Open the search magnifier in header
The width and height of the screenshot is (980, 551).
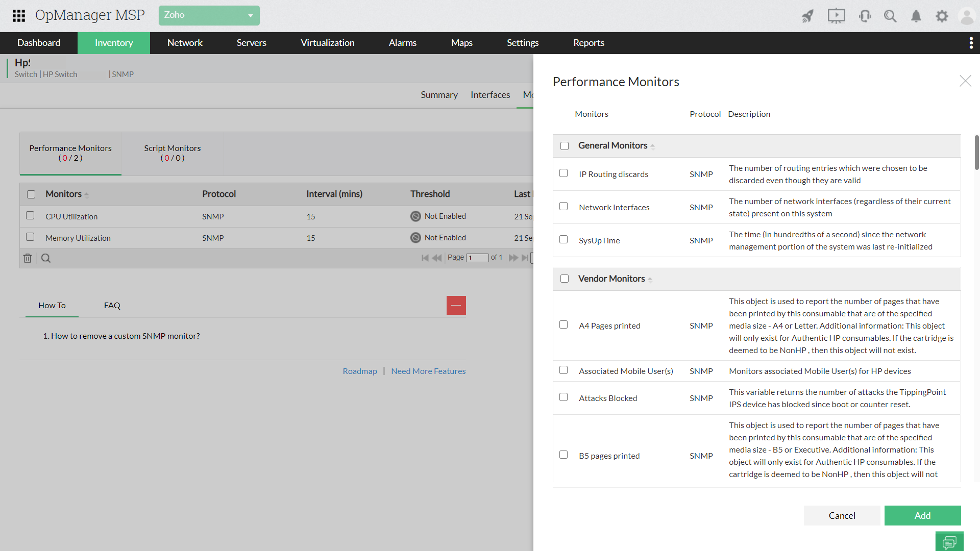coord(890,16)
